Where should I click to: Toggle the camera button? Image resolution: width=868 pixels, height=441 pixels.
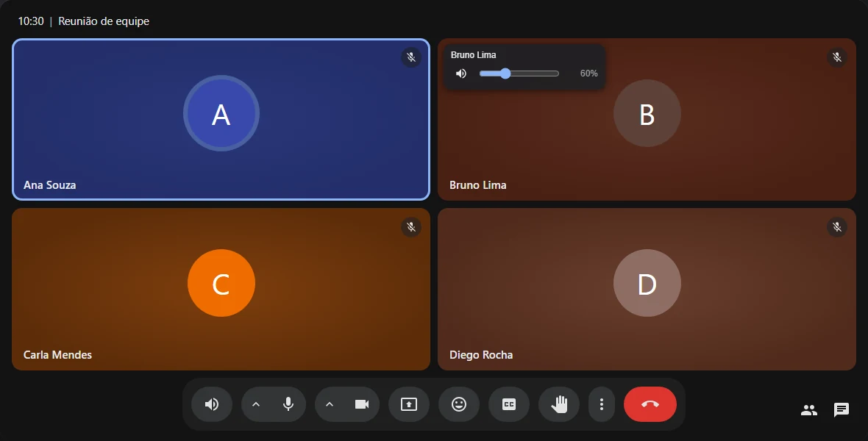pyautogui.click(x=362, y=404)
